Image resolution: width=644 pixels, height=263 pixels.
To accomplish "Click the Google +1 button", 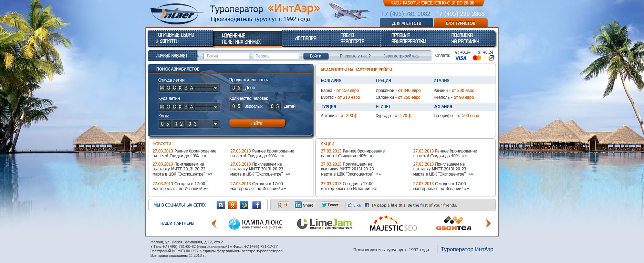I will (283, 205).
